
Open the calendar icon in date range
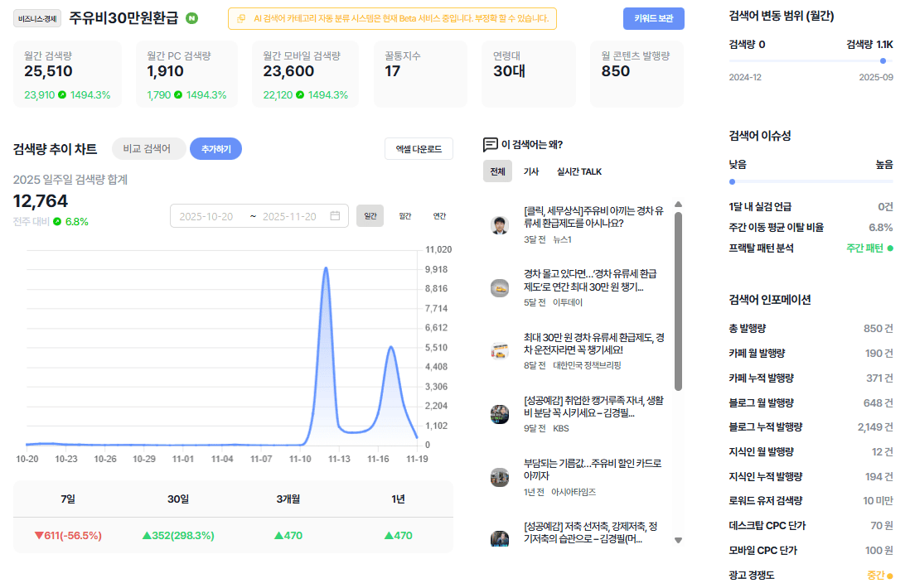coord(335,215)
